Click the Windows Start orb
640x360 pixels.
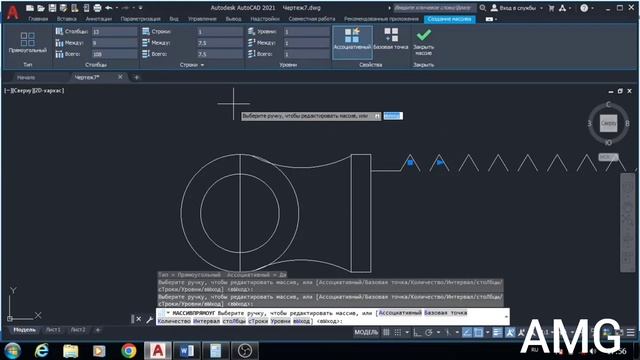(x=13, y=351)
